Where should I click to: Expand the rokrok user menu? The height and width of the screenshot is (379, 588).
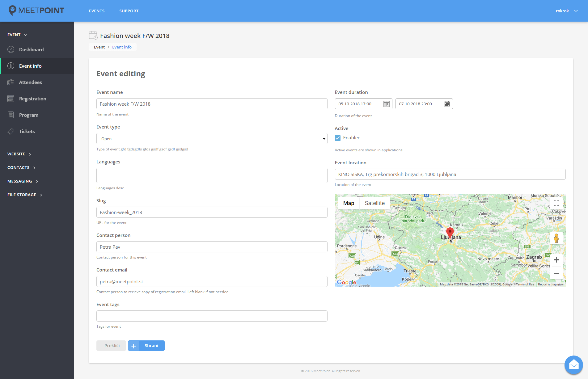[x=566, y=11]
